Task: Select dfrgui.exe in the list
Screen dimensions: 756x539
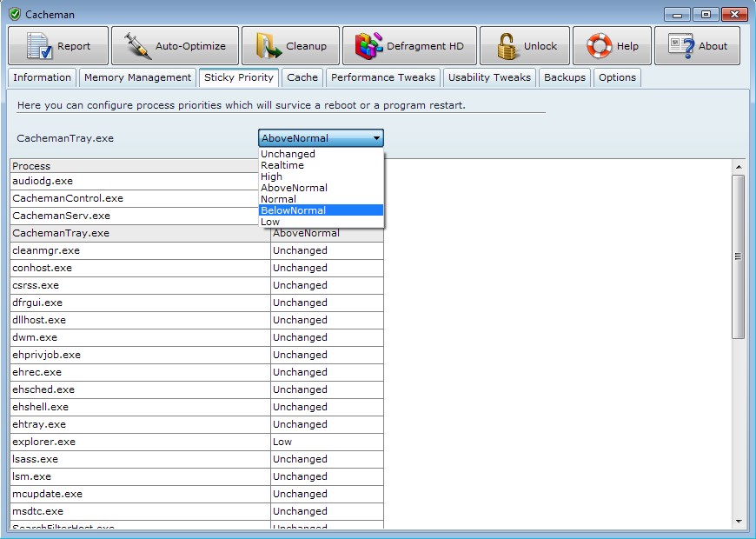Action: (140, 303)
